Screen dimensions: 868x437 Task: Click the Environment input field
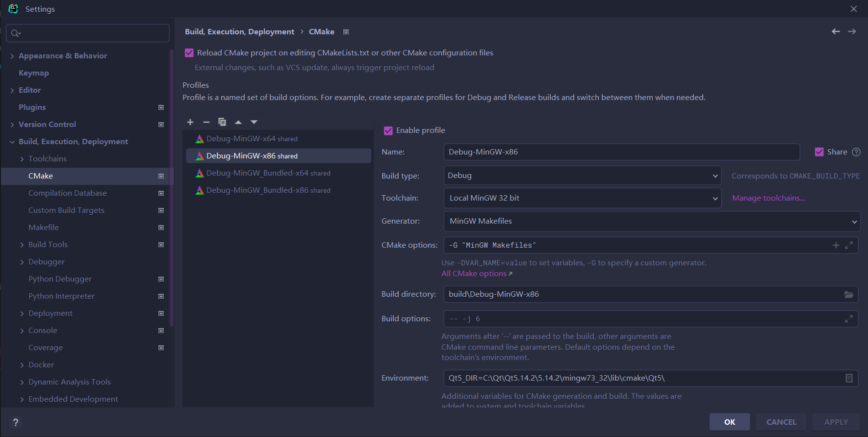(651, 378)
